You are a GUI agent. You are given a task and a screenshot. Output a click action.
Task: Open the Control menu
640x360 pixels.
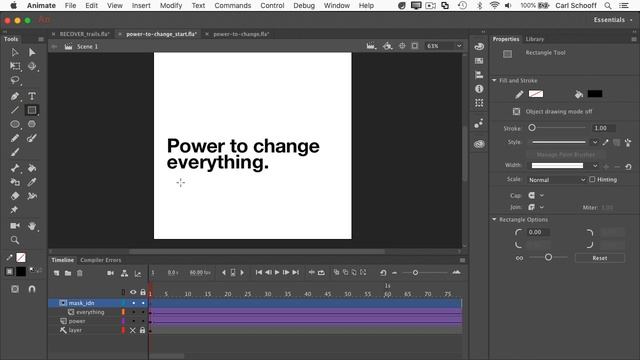[272, 6]
